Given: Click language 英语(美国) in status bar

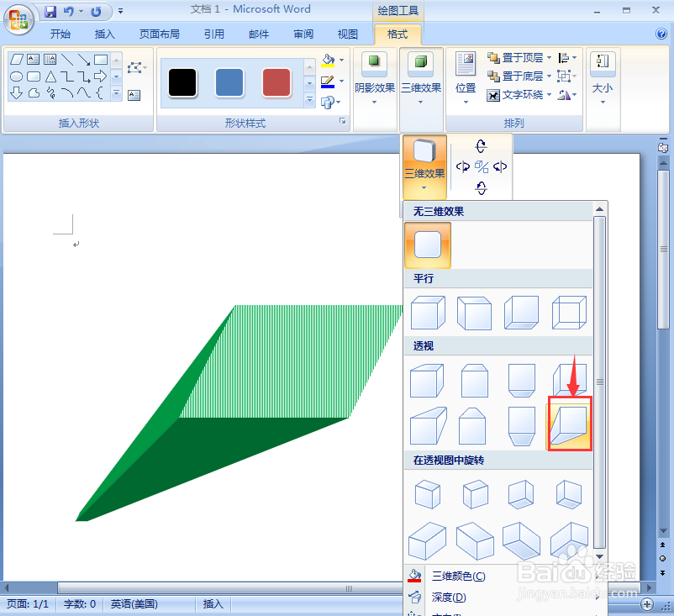Looking at the screenshot, I should (x=134, y=604).
